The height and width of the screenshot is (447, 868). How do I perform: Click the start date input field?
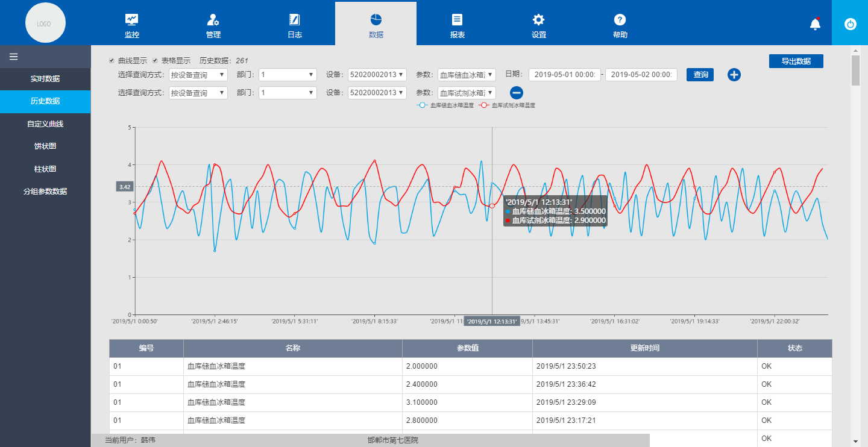pos(564,75)
